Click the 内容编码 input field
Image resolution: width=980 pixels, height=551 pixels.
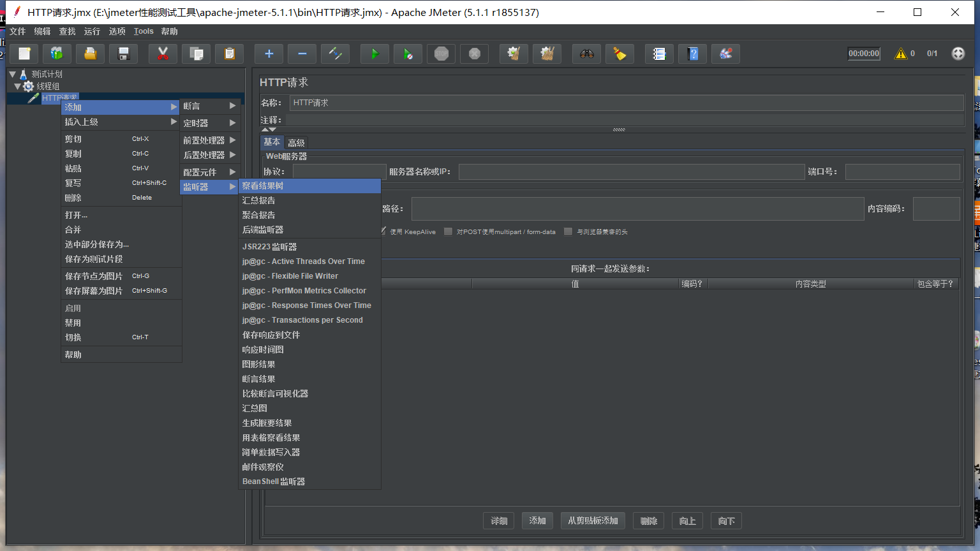[x=937, y=209]
